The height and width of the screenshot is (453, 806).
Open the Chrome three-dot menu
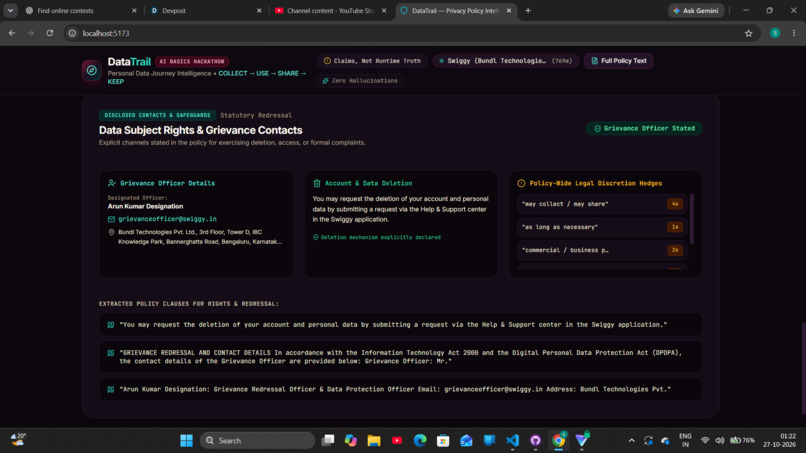click(794, 33)
